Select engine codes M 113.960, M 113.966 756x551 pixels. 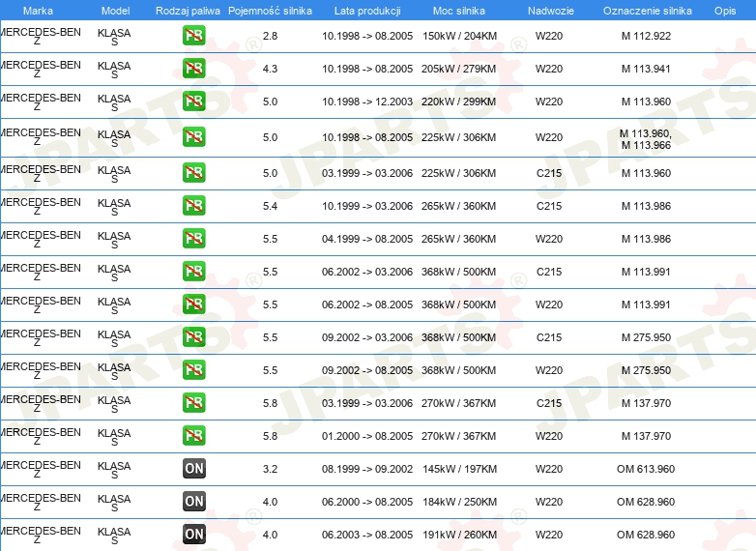click(x=646, y=139)
